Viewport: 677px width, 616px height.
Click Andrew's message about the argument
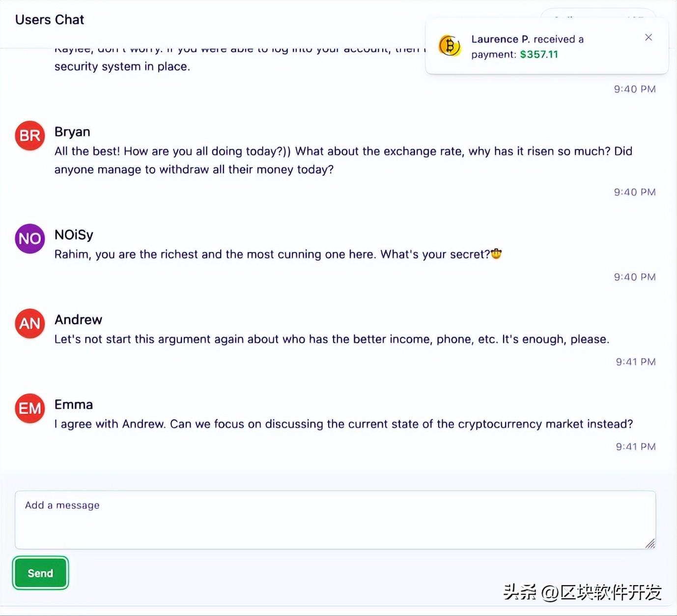pos(332,339)
